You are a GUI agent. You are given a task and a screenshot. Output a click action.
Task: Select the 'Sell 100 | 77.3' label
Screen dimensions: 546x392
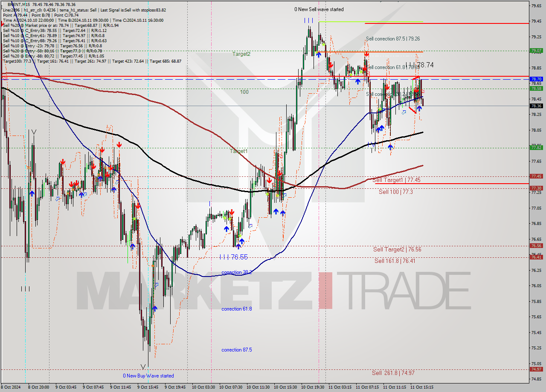pyautogui.click(x=396, y=192)
